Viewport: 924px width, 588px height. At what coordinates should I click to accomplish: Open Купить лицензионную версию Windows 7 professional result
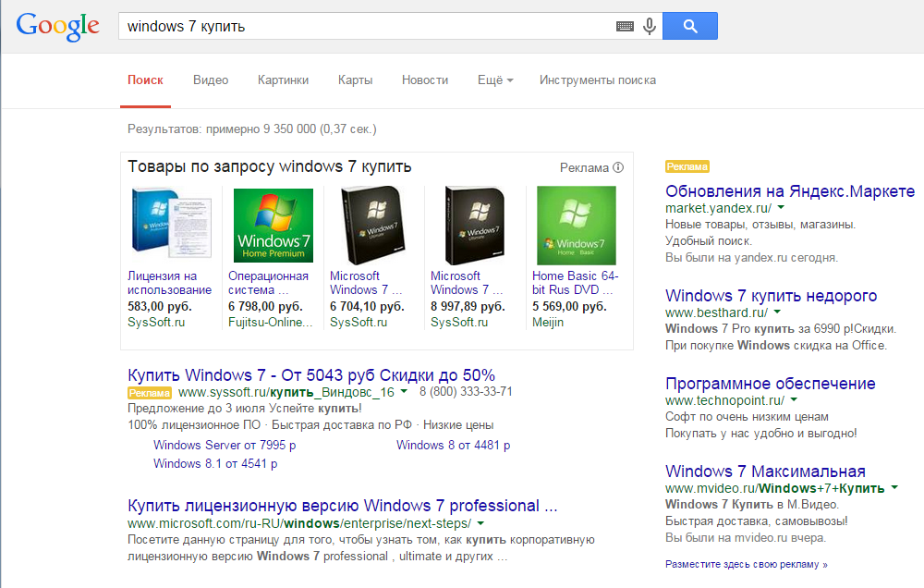coord(343,506)
